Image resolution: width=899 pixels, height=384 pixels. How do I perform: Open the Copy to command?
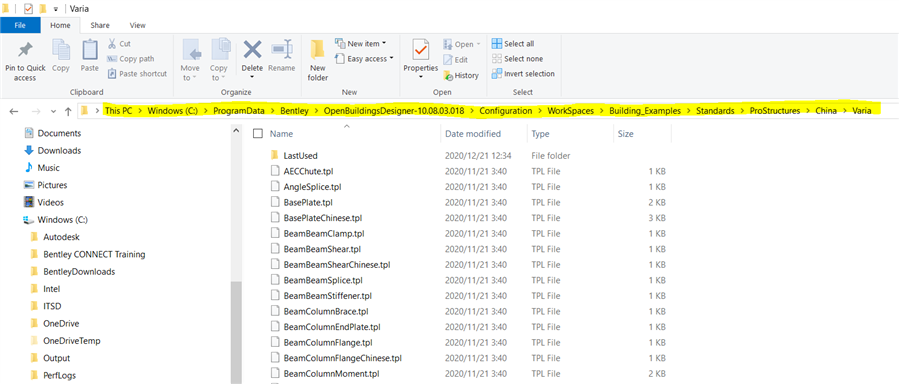click(x=219, y=60)
